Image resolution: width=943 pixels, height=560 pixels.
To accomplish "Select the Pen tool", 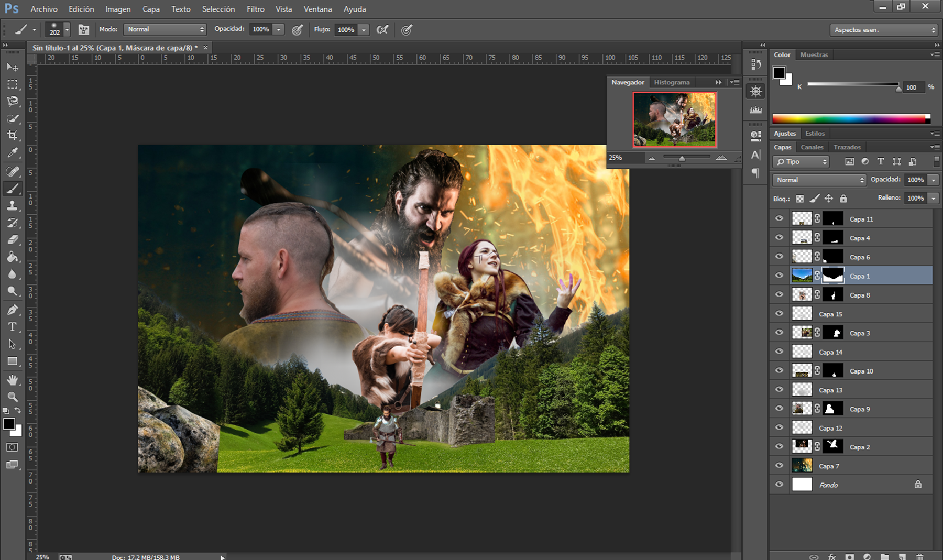I will tap(13, 310).
